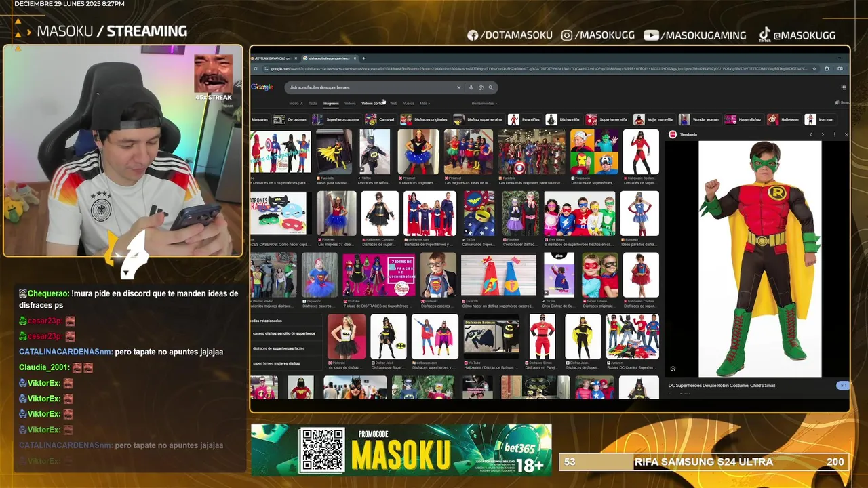Click the Tiendamia source name
The image size is (868, 488).
688,134
